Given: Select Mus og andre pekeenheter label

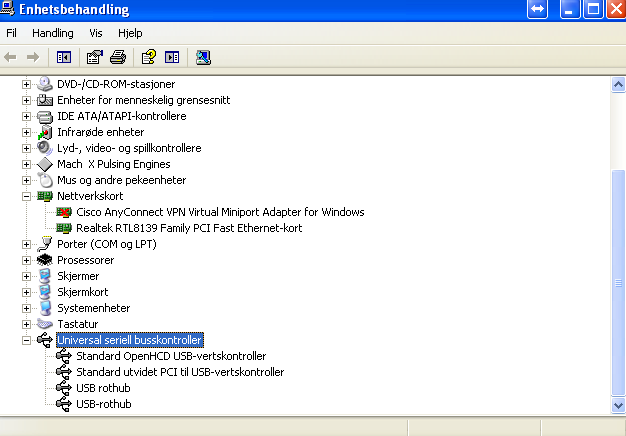Looking at the screenshot, I should pos(121,180).
